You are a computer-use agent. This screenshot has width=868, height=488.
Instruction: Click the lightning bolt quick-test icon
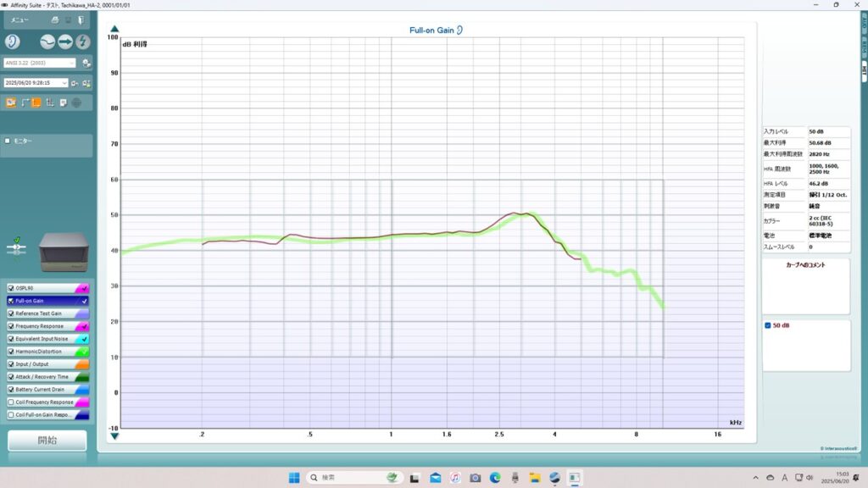(x=82, y=42)
